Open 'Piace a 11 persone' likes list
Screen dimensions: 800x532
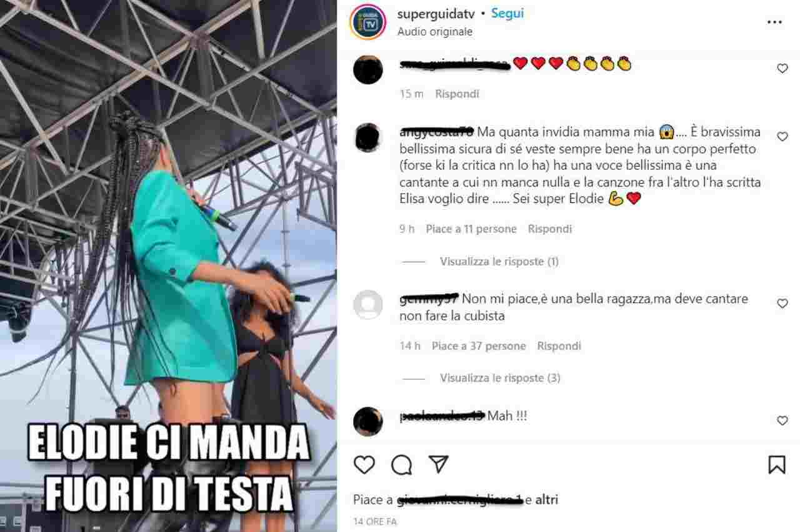click(471, 229)
